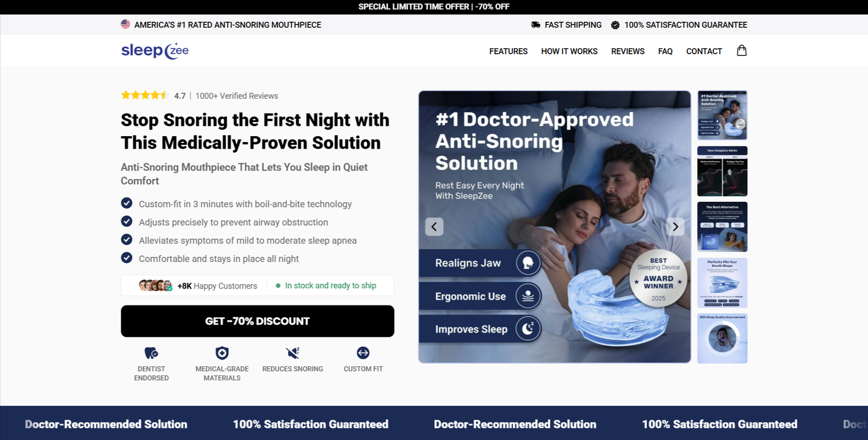Click checkmark beside Comfortable and stays bullet
The width and height of the screenshot is (868, 440).
pos(126,258)
